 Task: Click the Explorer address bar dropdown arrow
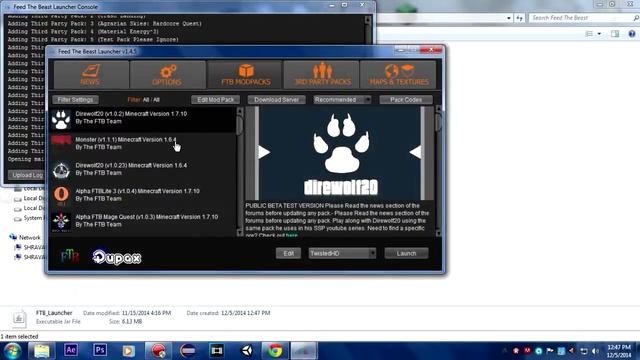pyautogui.click(x=509, y=18)
